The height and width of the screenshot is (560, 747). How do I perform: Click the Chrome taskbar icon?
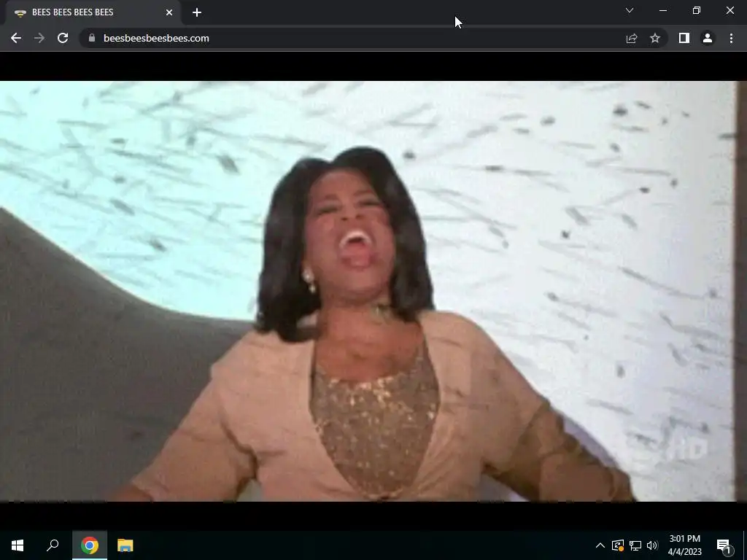pyautogui.click(x=90, y=545)
